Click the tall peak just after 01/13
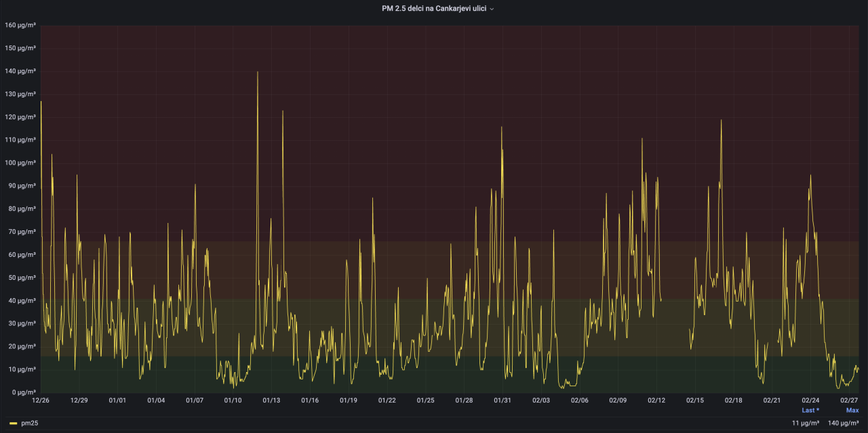 (x=283, y=111)
